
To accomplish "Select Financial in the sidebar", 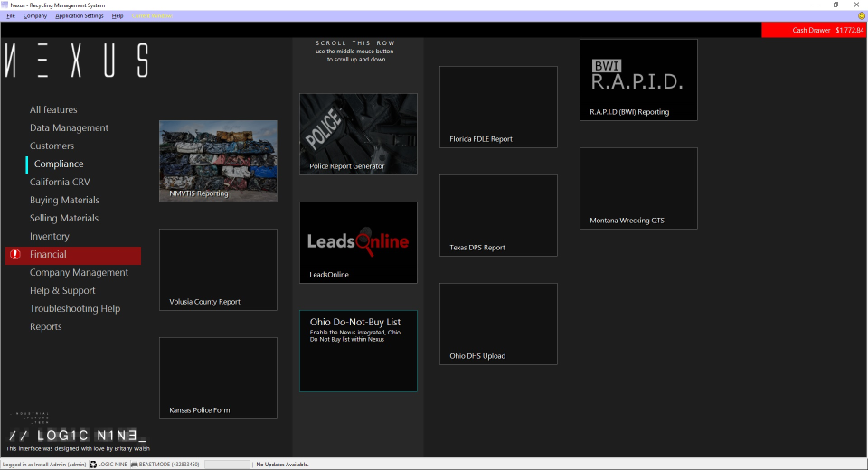I will 73,255.
